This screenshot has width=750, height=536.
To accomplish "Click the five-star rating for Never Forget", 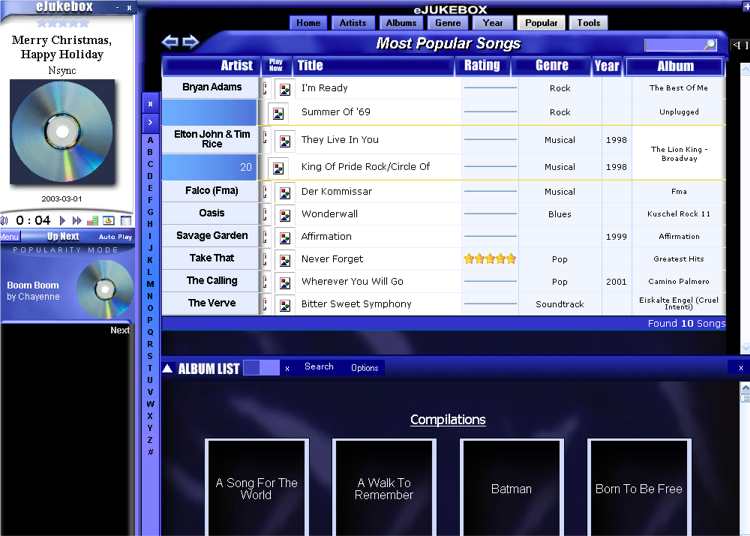I will [x=490, y=259].
